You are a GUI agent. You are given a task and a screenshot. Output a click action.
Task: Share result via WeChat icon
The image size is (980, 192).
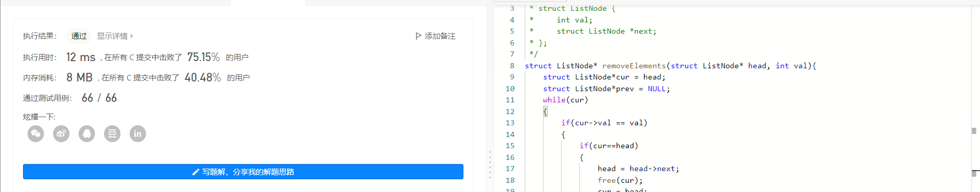pyautogui.click(x=36, y=134)
